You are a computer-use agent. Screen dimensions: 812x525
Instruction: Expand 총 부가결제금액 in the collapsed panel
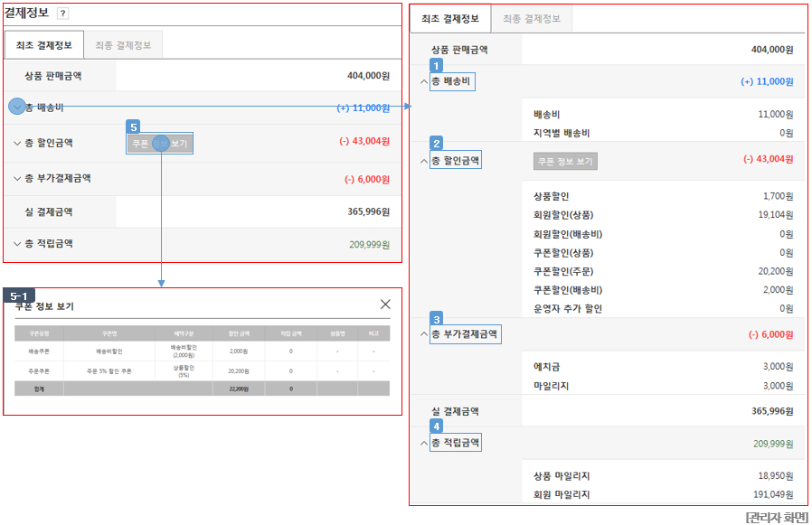pos(17,179)
